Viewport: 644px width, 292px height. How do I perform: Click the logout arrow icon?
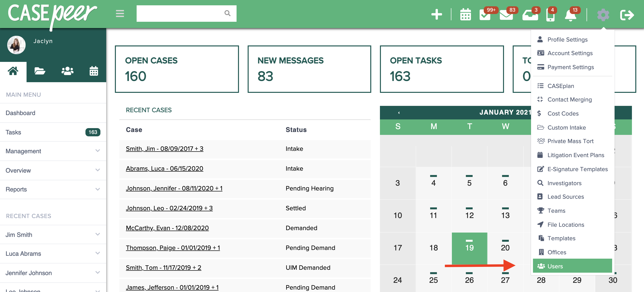point(627,15)
